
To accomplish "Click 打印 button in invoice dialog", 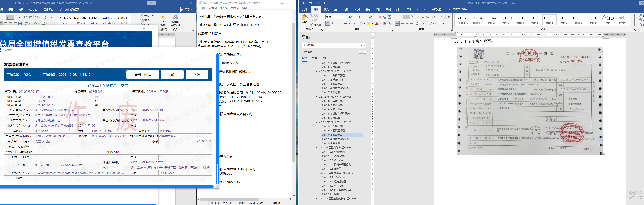I will point(172,75).
